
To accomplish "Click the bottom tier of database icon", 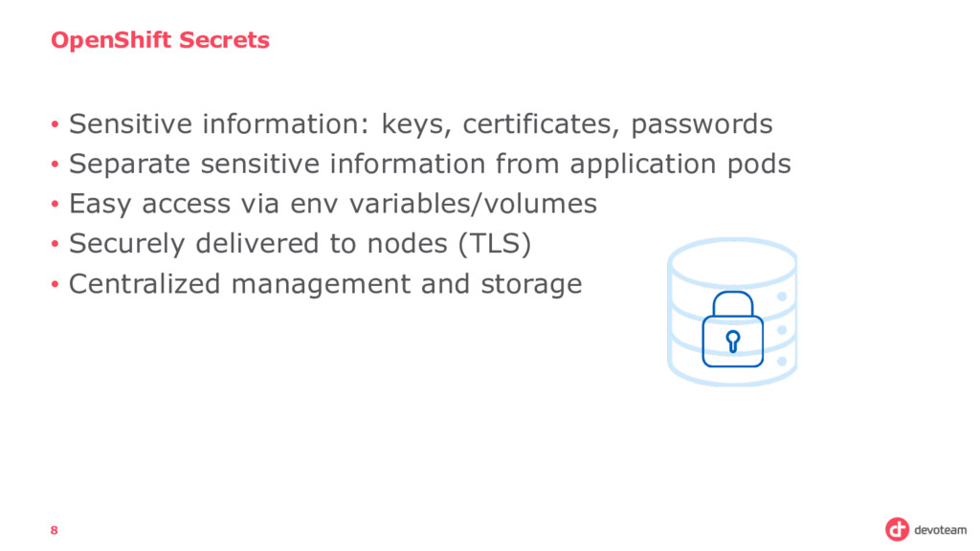I will pyautogui.click(x=732, y=367).
